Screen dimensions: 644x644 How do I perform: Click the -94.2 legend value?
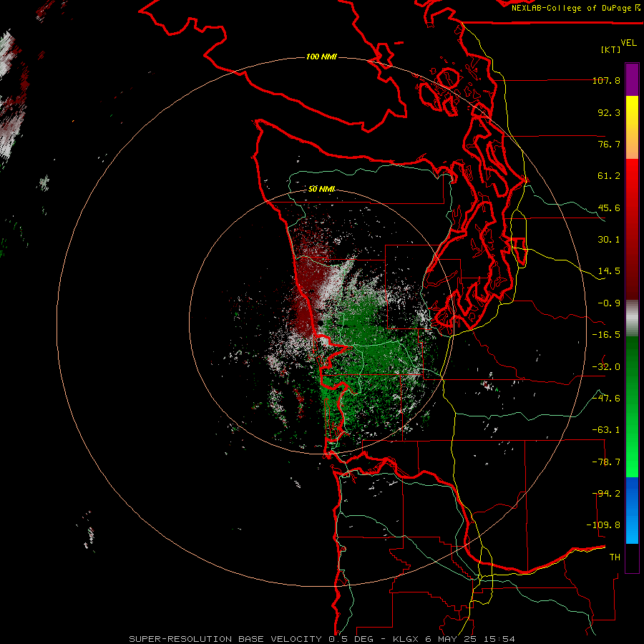(606, 494)
